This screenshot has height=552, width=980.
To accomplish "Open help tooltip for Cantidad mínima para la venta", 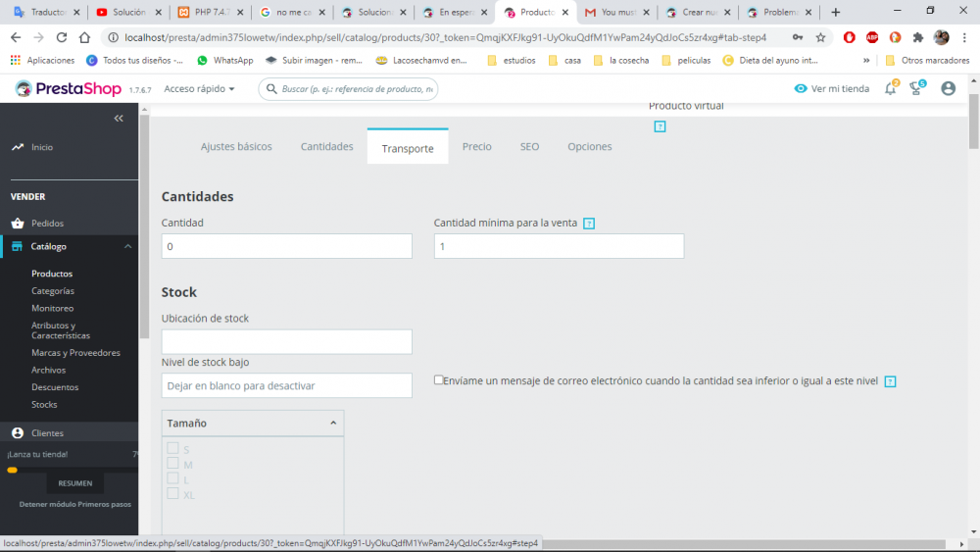I will pyautogui.click(x=589, y=224).
